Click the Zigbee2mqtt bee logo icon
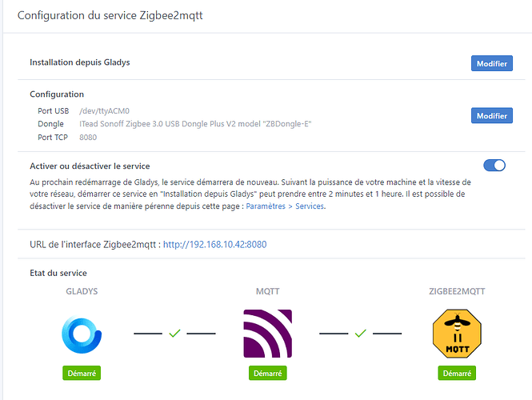 456,333
